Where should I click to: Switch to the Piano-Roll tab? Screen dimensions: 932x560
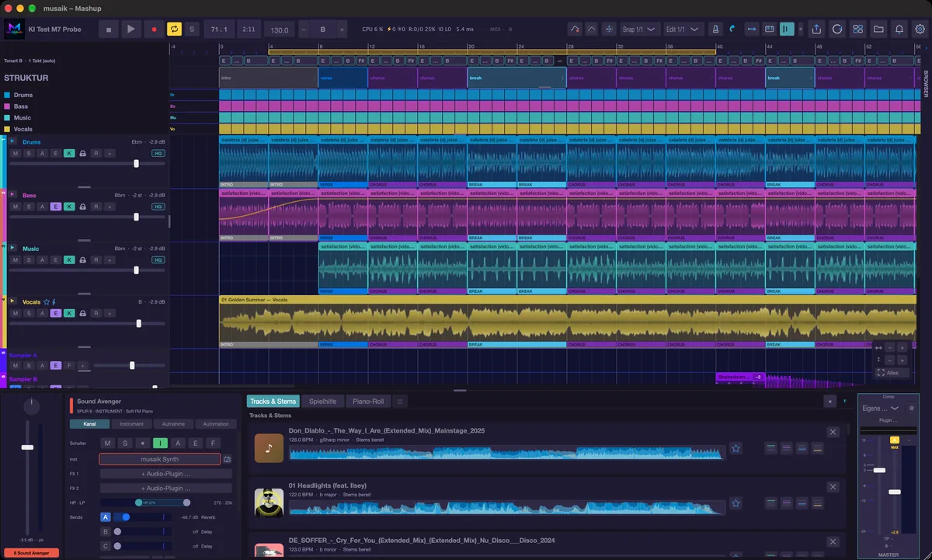click(x=368, y=402)
